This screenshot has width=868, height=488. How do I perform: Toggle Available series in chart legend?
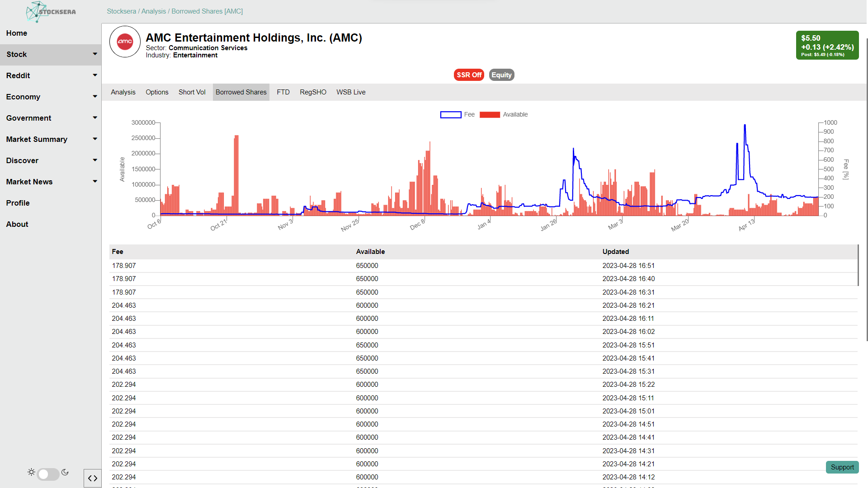515,115
